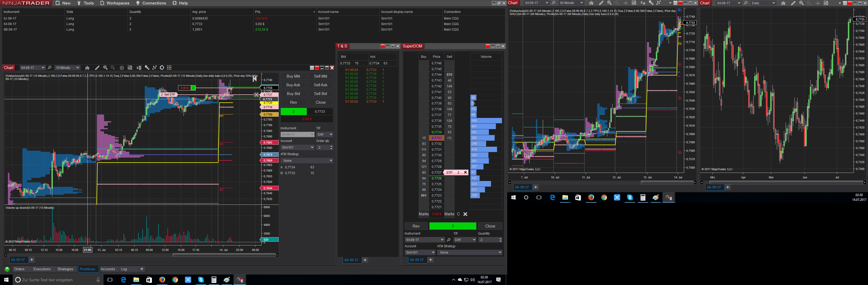Zoom out on the 15 Minute chart
This screenshot has height=285, width=868.
click(x=113, y=68)
